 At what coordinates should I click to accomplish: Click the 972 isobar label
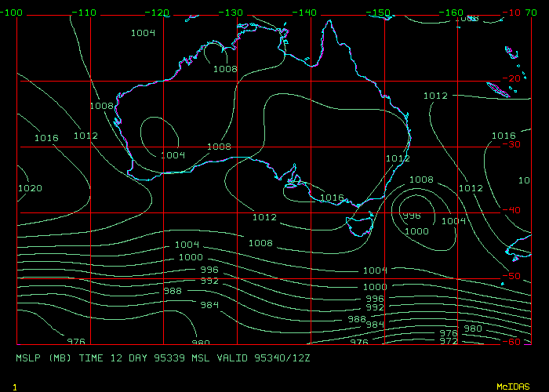coord(449,342)
